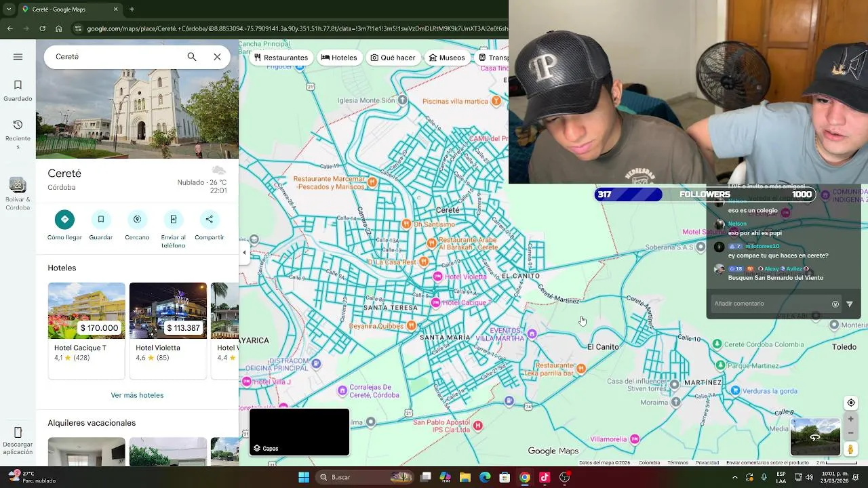Click the Hotel Cacique T map pin
Viewport: 868px width, 488px height.
436,302
